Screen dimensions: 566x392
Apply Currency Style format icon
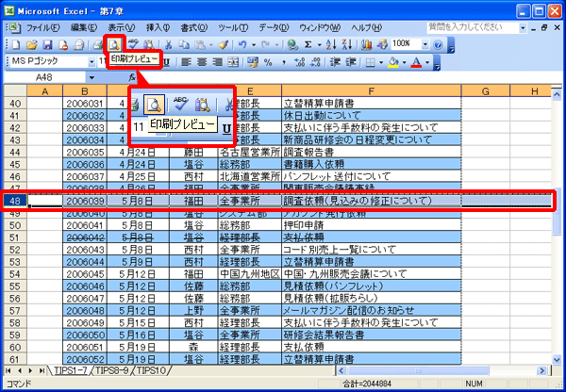tap(253, 62)
